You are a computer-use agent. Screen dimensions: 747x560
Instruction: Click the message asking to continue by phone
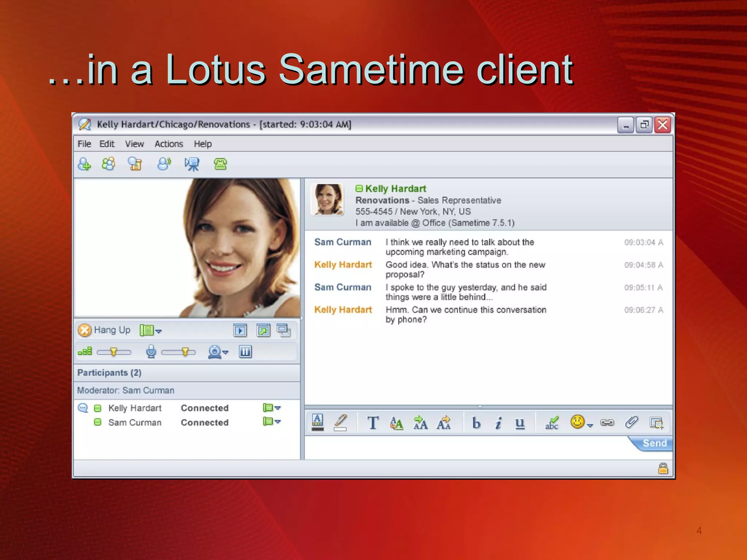[466, 315]
